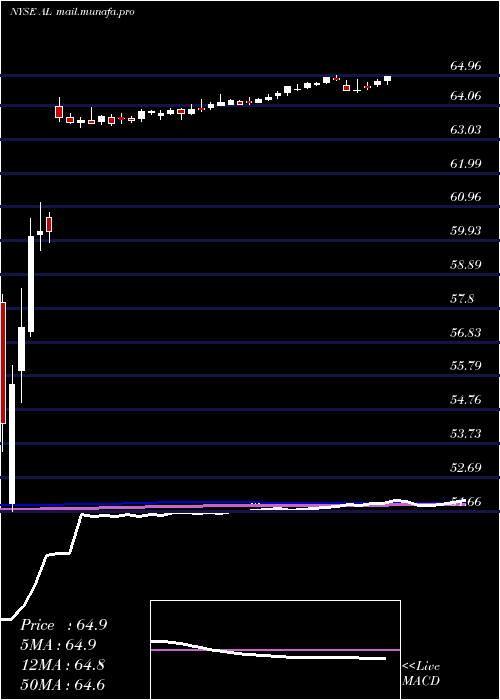Click the last white candlestick at far right
Viewport: 500px width, 700px height.
[x=387, y=80]
